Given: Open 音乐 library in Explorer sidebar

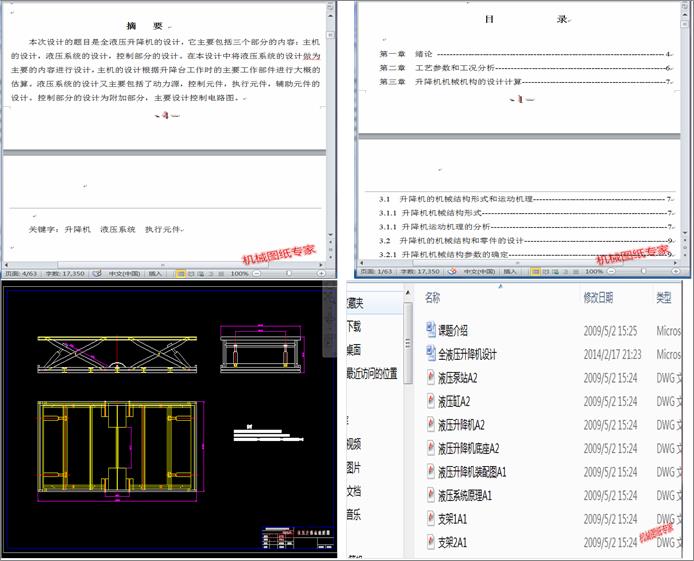Looking at the screenshot, I should click(354, 514).
